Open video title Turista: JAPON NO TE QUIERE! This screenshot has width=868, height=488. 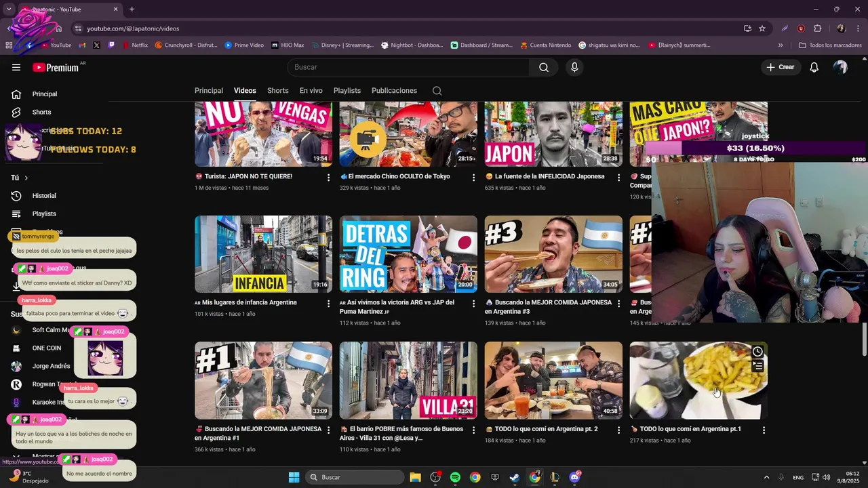248,176
